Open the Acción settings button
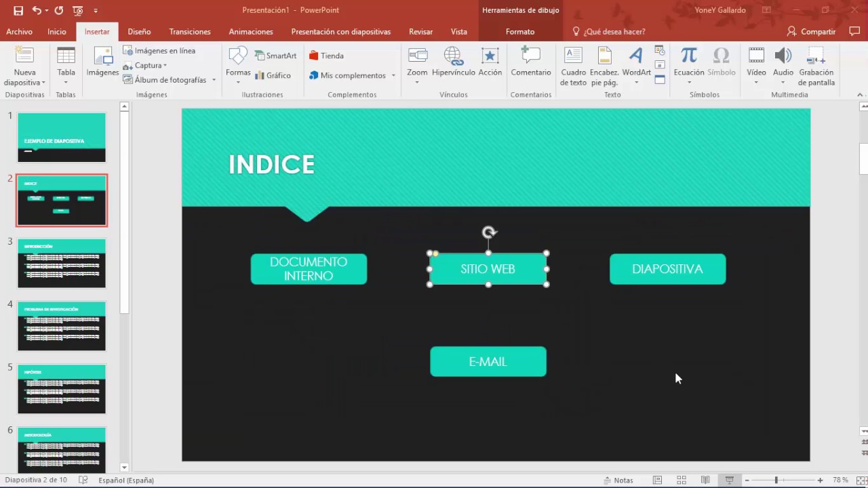The height and width of the screenshot is (488, 868). click(490, 62)
